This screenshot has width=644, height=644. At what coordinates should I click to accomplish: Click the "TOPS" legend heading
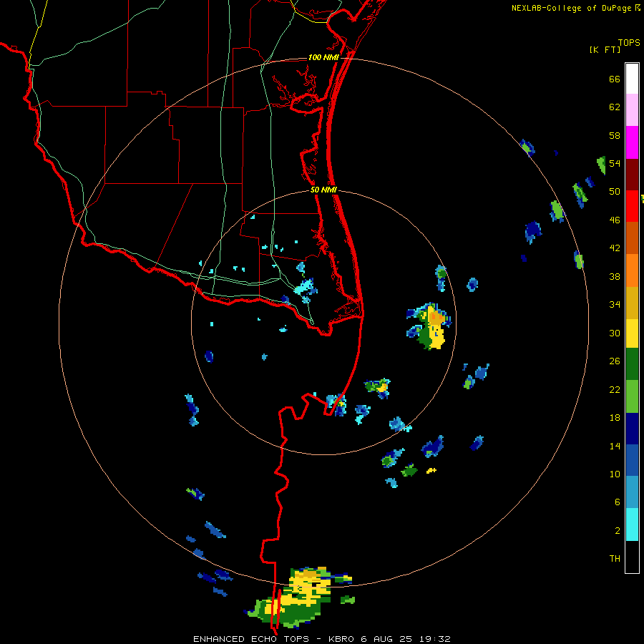629,42
